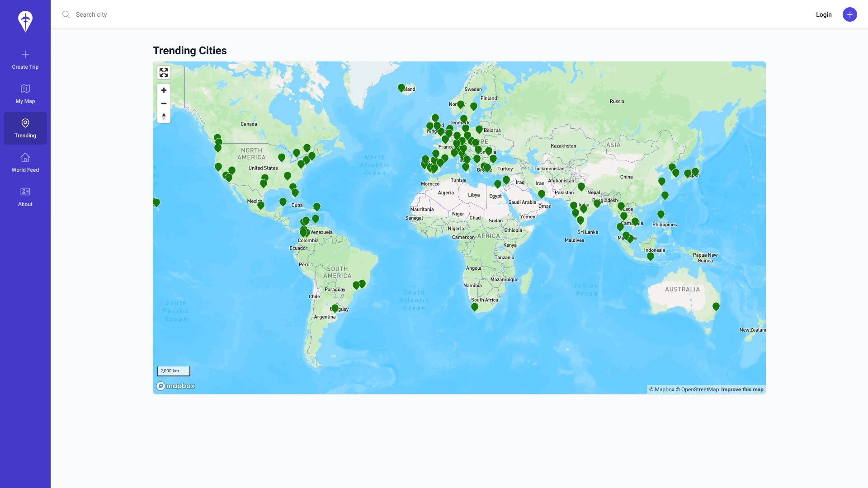Enter fullscreen map view

[164, 72]
